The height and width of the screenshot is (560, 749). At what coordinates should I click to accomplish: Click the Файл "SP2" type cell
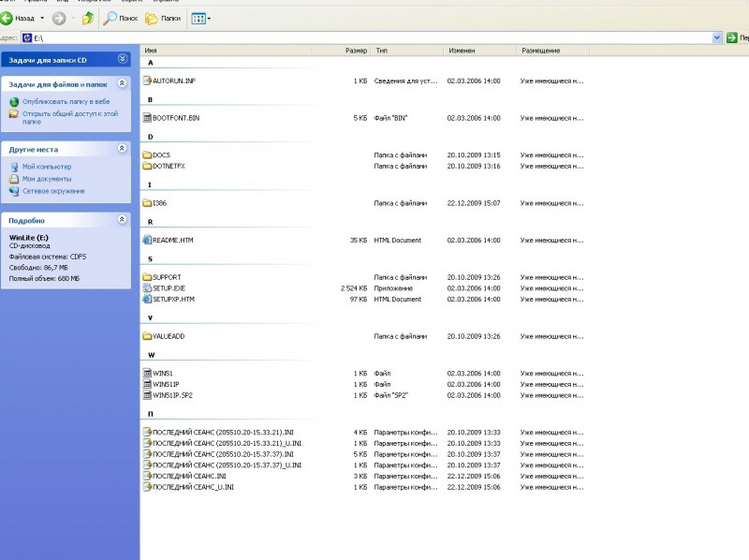tap(390, 395)
